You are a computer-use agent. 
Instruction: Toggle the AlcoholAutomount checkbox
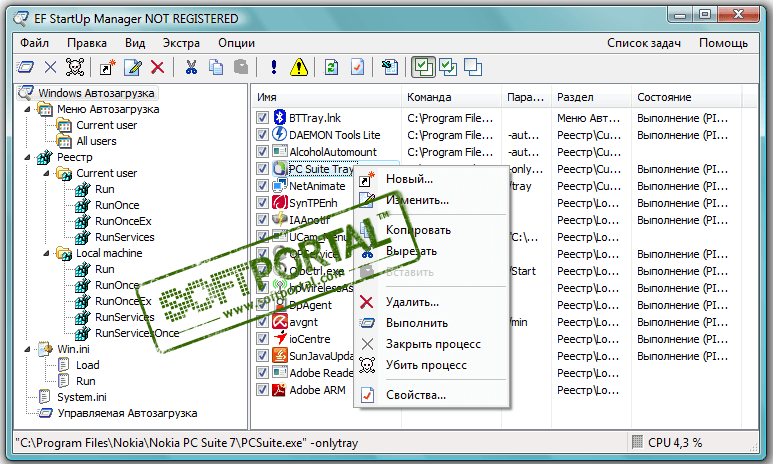(x=262, y=152)
